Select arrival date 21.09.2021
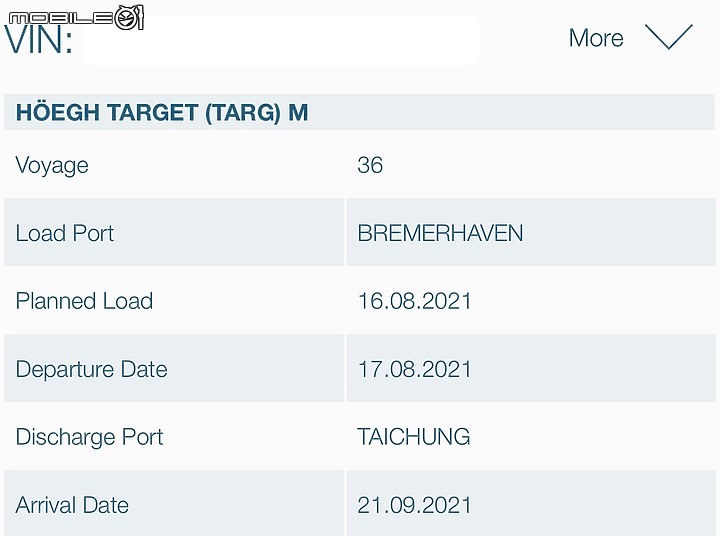Viewport: 720px width, 536px height. [x=415, y=505]
